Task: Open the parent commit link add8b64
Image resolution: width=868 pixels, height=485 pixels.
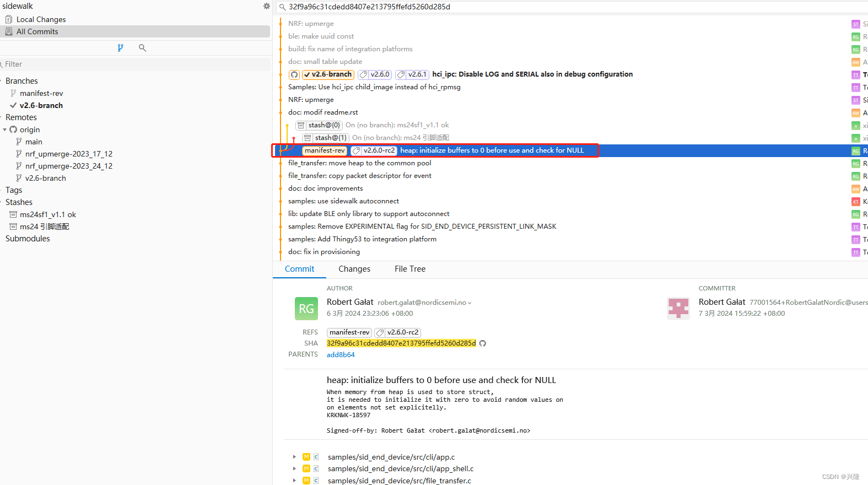Action: (341, 355)
